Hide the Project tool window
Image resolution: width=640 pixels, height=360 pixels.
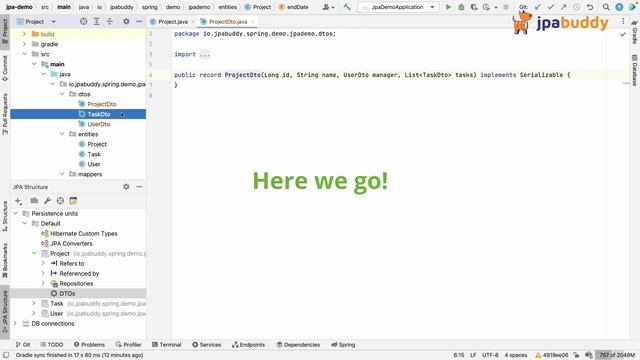139,21
